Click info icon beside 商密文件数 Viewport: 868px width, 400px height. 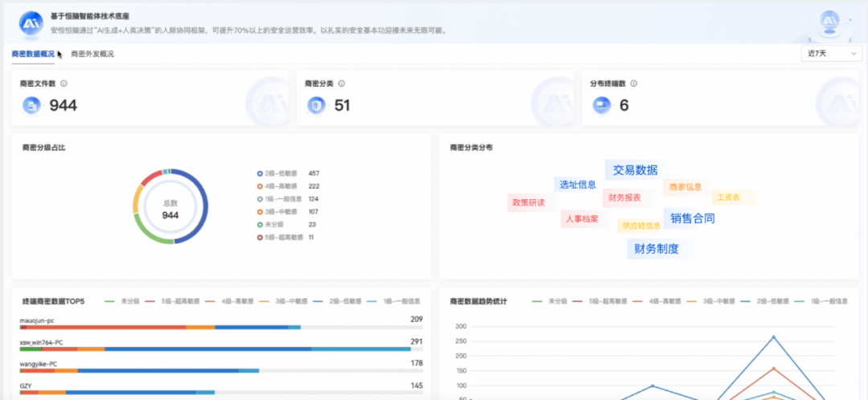coord(63,83)
